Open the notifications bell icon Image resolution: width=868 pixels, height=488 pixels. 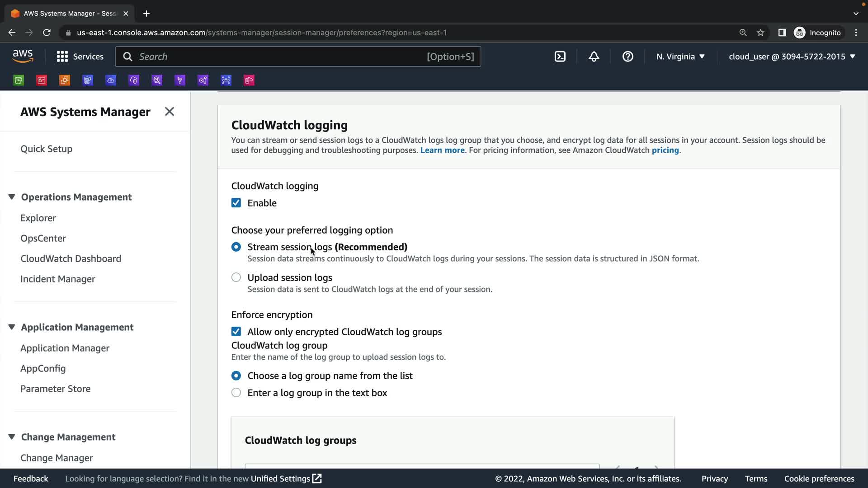(x=594, y=56)
